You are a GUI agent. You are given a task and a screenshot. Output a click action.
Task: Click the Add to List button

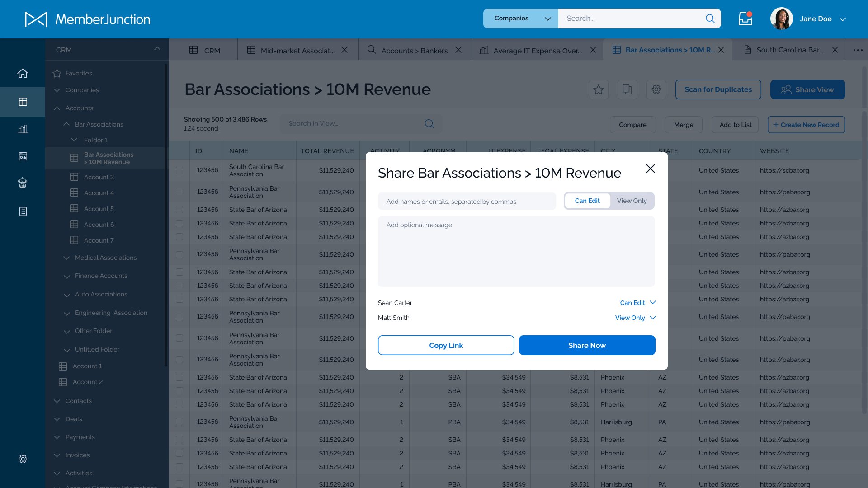736,125
